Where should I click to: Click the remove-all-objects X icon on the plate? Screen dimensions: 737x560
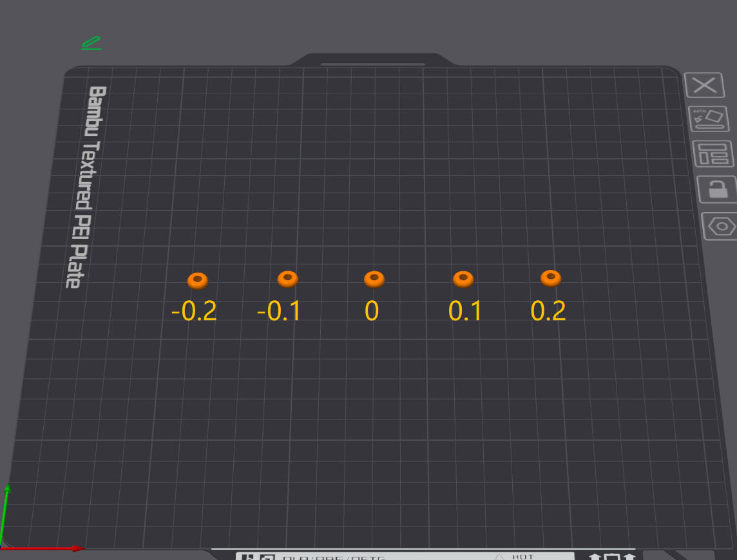tap(704, 85)
